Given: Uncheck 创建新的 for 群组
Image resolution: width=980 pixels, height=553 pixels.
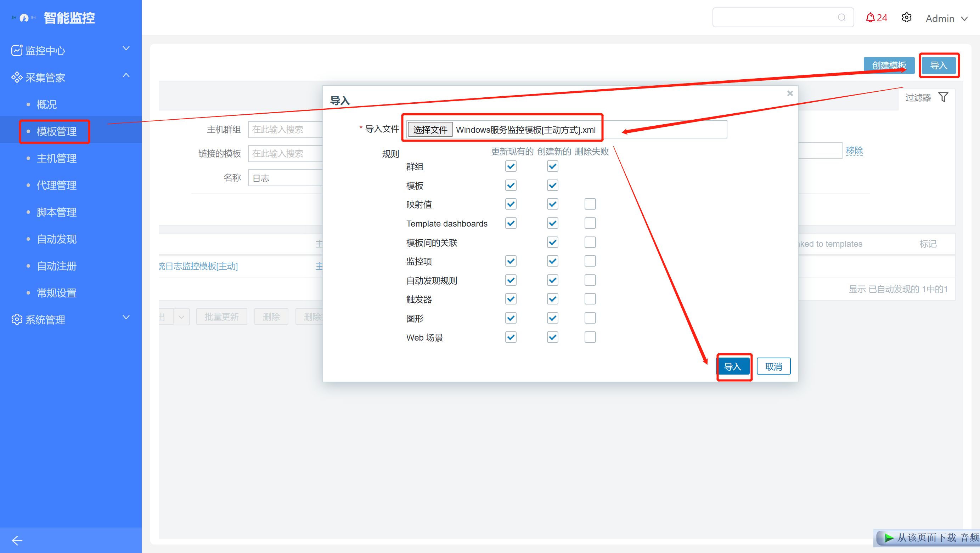Looking at the screenshot, I should pyautogui.click(x=552, y=166).
